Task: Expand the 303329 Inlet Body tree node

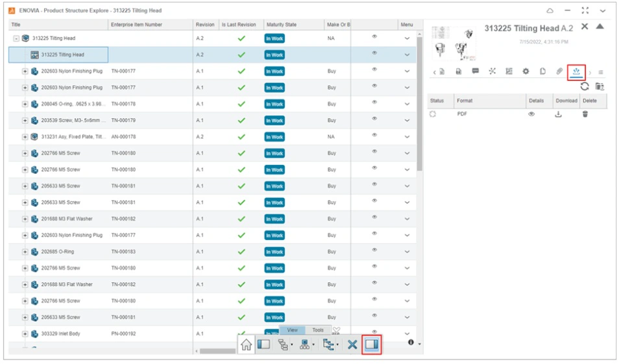Action: click(x=25, y=334)
